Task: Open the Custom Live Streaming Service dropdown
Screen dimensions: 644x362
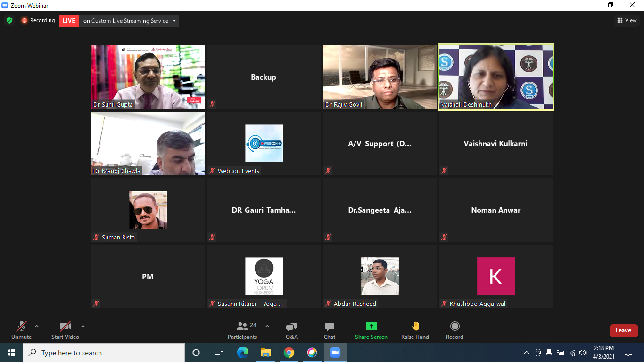Action: point(174,21)
